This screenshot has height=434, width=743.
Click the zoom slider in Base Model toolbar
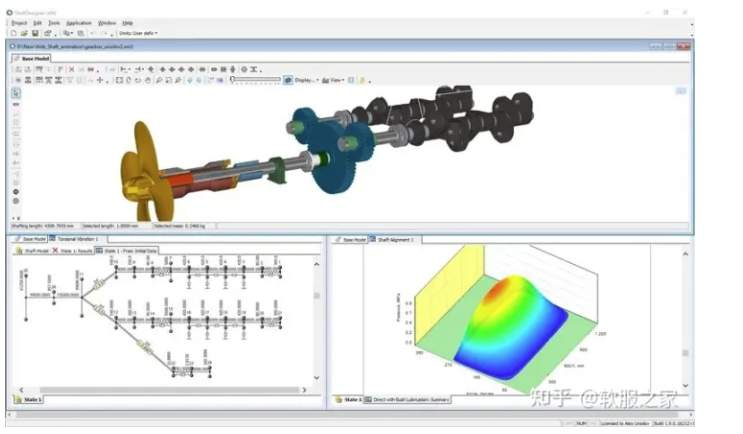pos(255,80)
